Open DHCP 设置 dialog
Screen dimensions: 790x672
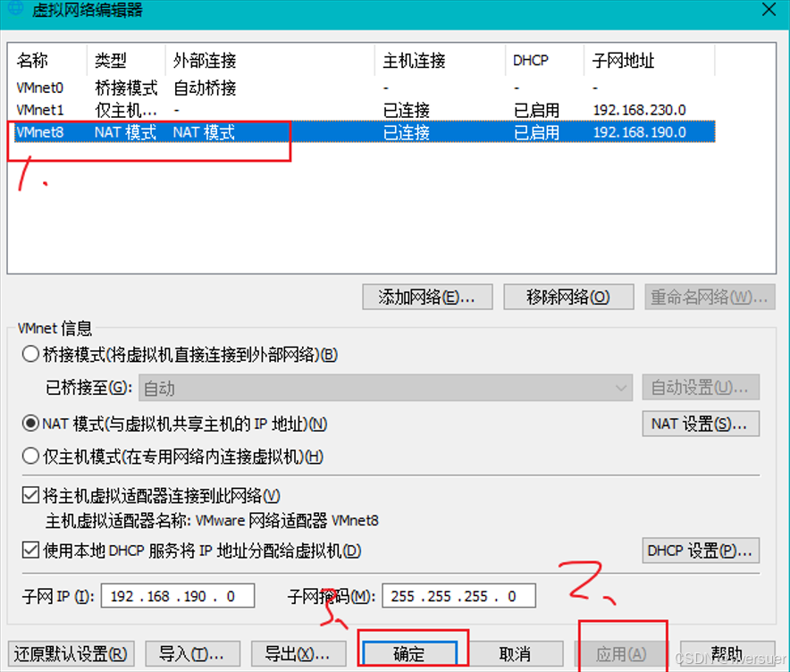(x=700, y=550)
